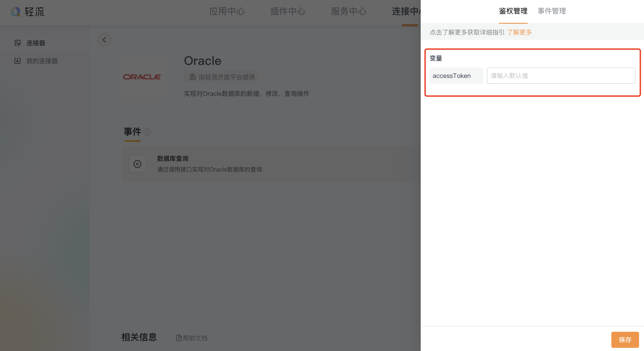Click the Oracle title text
644x351 pixels.
click(x=203, y=61)
